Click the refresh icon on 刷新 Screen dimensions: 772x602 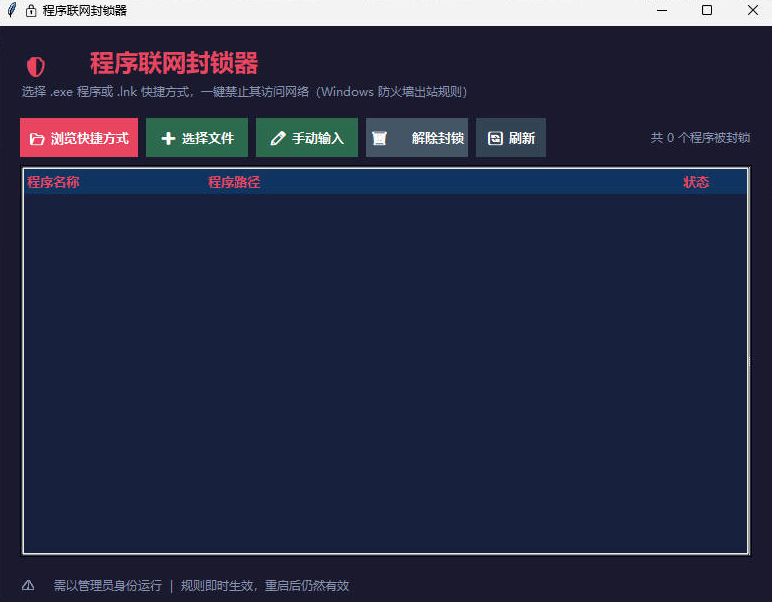495,139
